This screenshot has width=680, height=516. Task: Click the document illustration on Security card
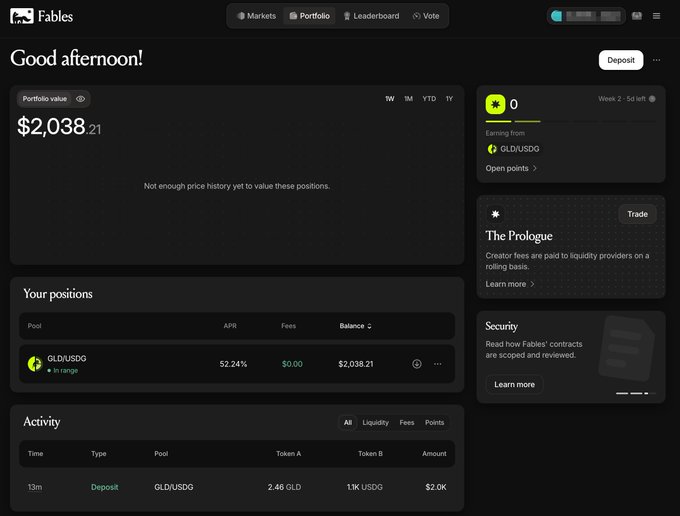click(627, 349)
